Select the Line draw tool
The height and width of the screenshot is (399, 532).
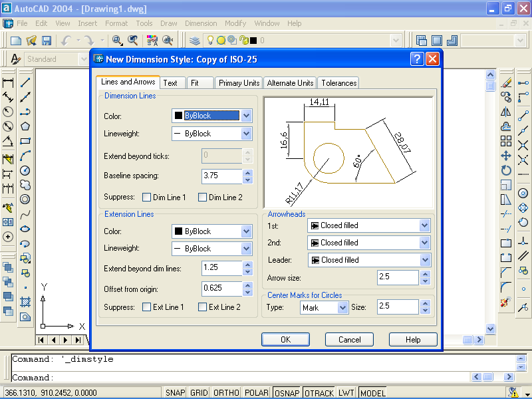click(x=25, y=82)
